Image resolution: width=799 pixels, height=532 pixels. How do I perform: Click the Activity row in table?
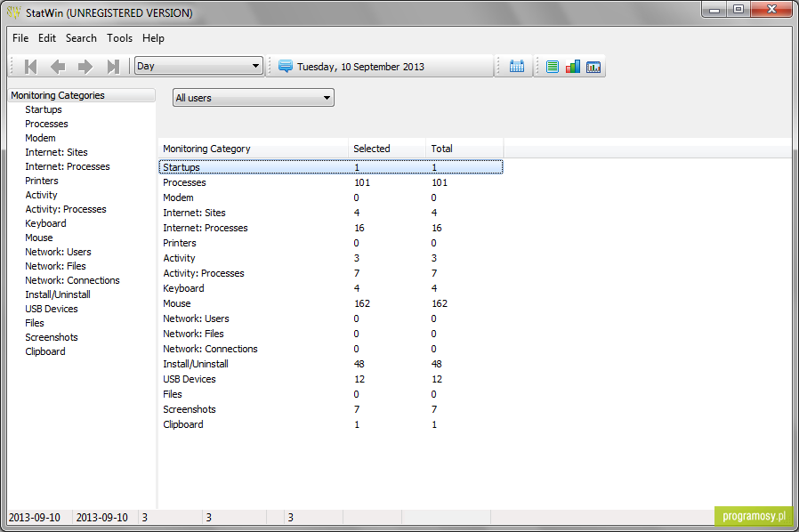pos(331,258)
